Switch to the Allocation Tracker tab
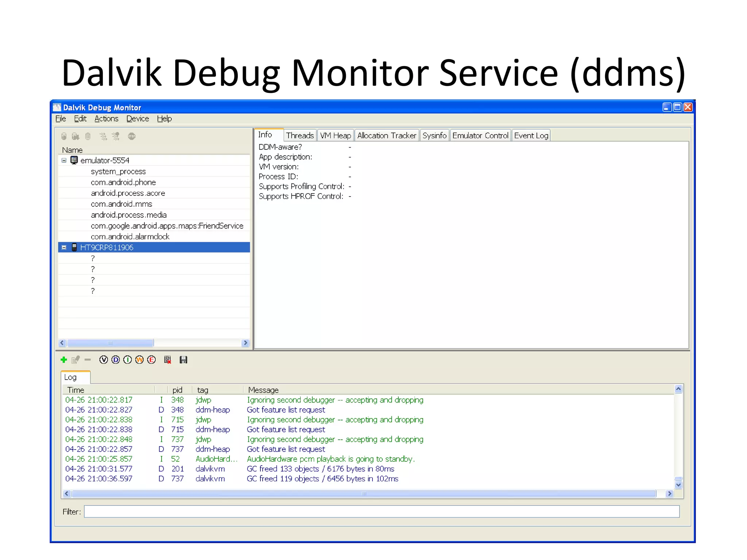The height and width of the screenshot is (560, 747). [x=387, y=136]
